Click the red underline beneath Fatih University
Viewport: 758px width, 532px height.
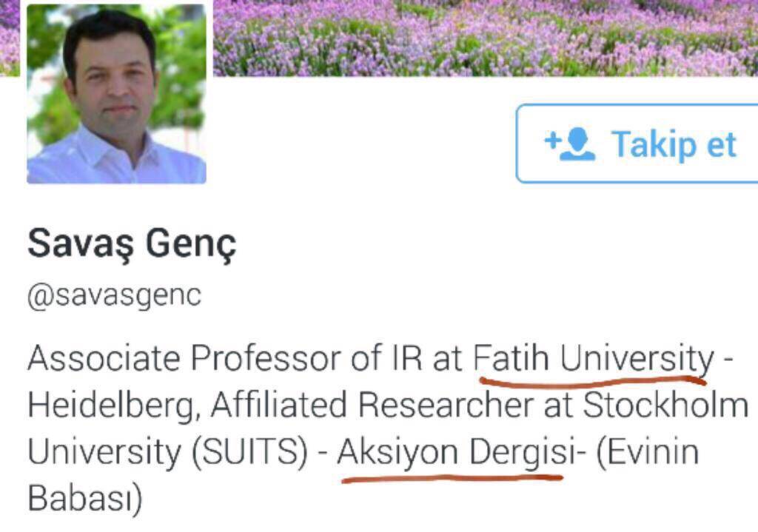coord(593,382)
